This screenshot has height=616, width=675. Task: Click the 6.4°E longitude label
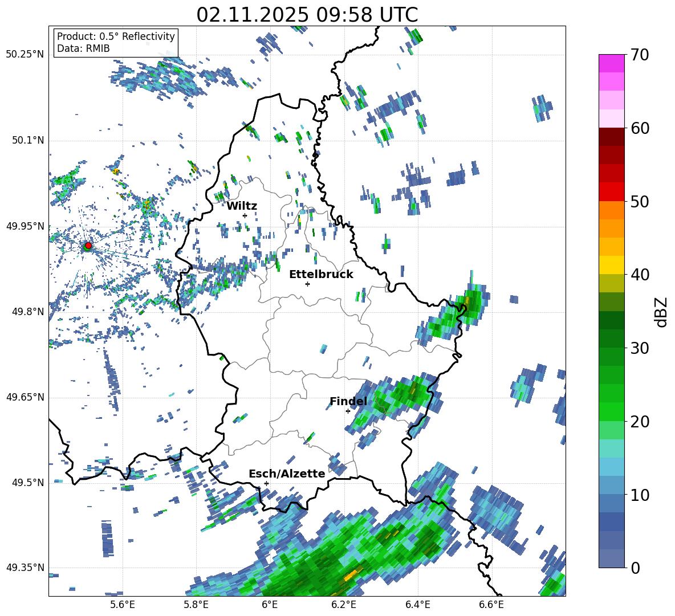(x=417, y=605)
